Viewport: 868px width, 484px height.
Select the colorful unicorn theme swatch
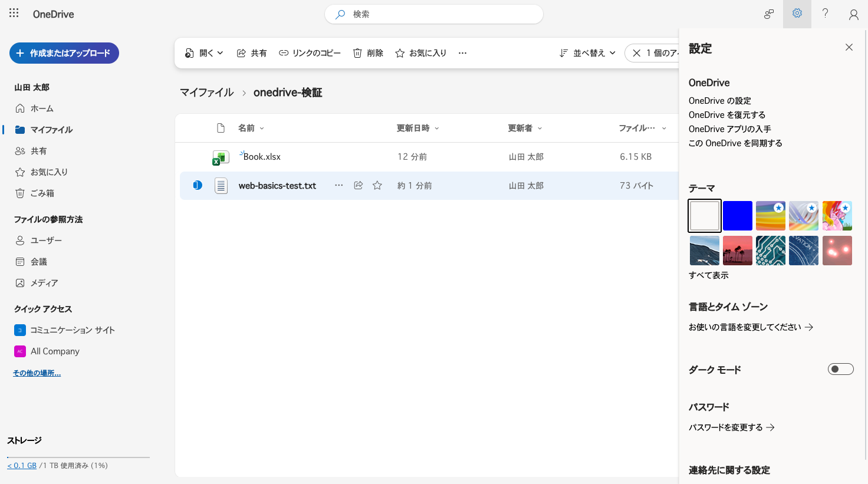[837, 216]
